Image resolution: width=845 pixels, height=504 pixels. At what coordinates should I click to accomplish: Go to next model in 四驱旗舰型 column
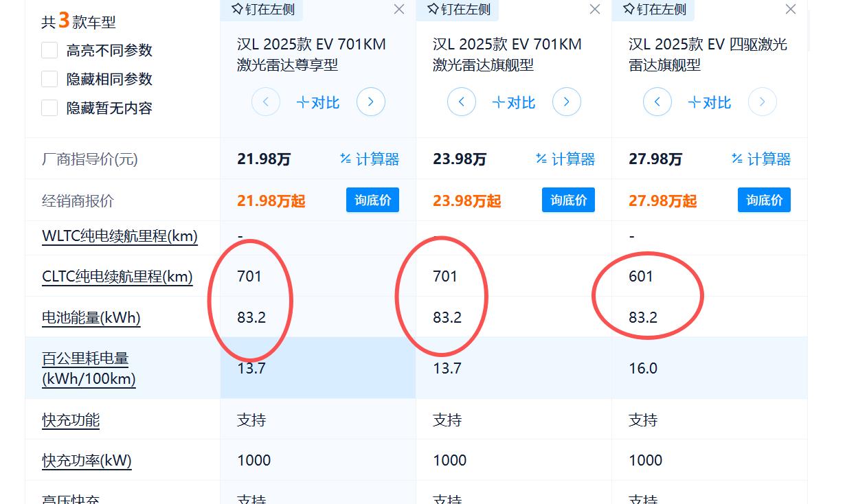pyautogui.click(x=763, y=102)
